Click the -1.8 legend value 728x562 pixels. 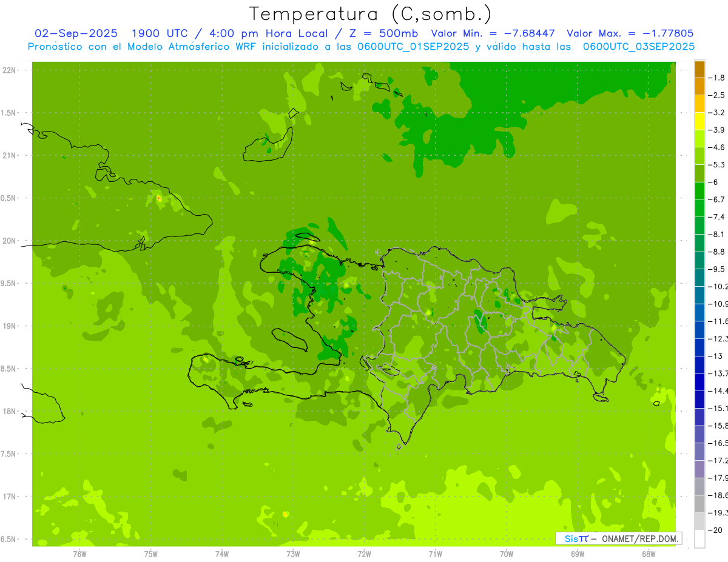pyautogui.click(x=717, y=78)
